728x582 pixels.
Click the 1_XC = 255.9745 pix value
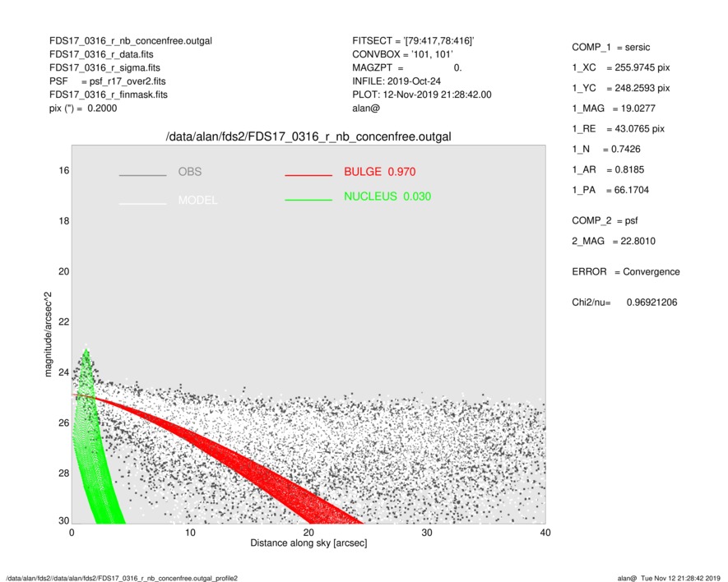621,67
